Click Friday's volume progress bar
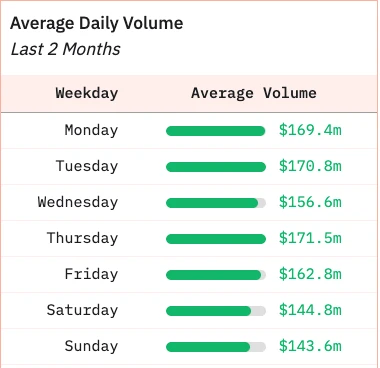This screenshot has width=380, height=368. (x=216, y=275)
